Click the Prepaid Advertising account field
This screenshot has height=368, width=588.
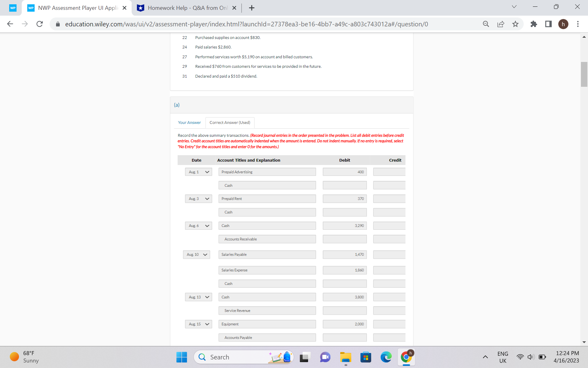coord(267,172)
